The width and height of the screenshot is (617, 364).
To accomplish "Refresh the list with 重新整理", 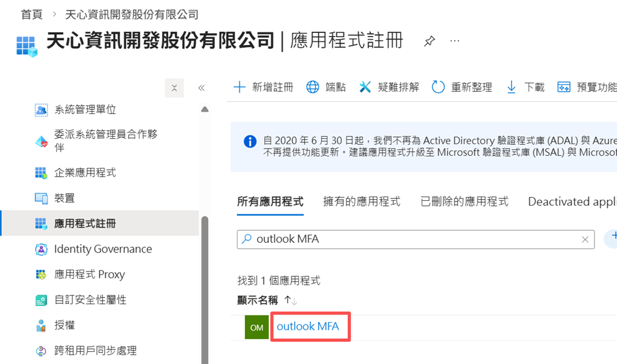I will pos(462,87).
